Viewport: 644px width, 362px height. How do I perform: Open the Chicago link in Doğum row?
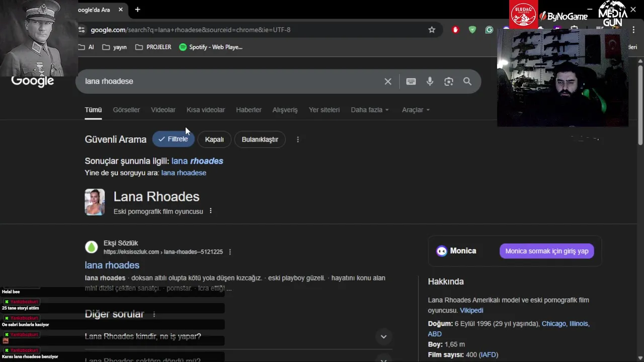pos(554,324)
